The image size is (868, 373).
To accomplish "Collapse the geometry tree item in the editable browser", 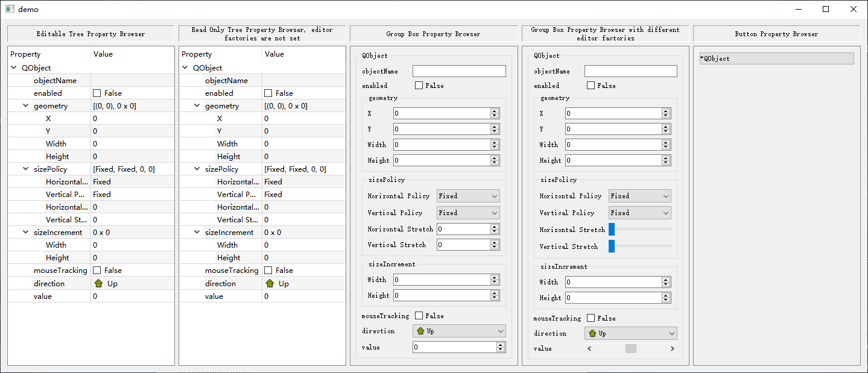I will pyautogui.click(x=25, y=105).
